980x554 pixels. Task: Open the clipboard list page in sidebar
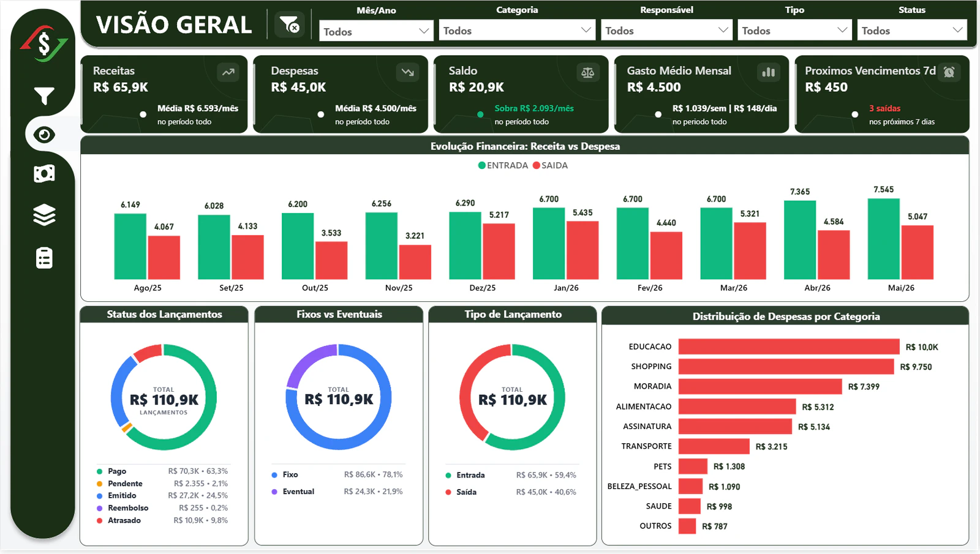click(x=44, y=258)
